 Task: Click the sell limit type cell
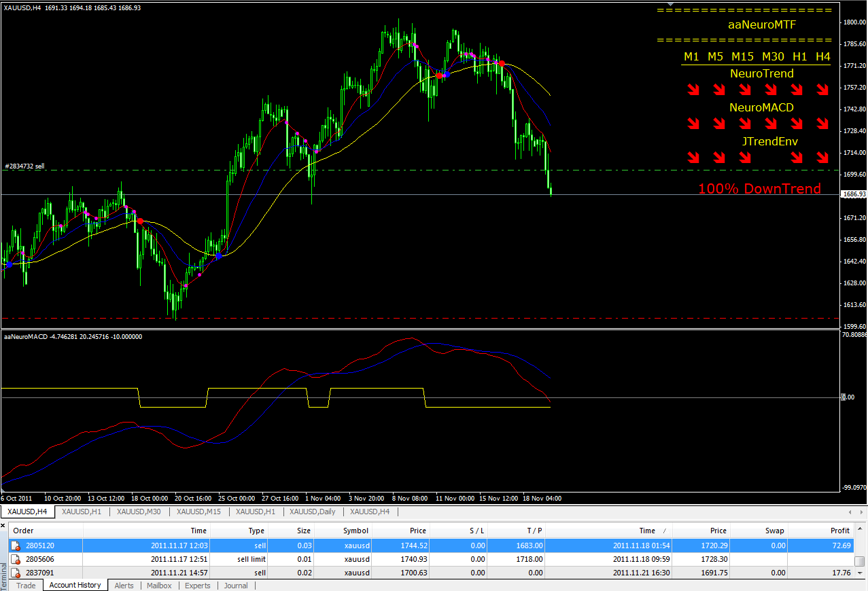point(251,559)
